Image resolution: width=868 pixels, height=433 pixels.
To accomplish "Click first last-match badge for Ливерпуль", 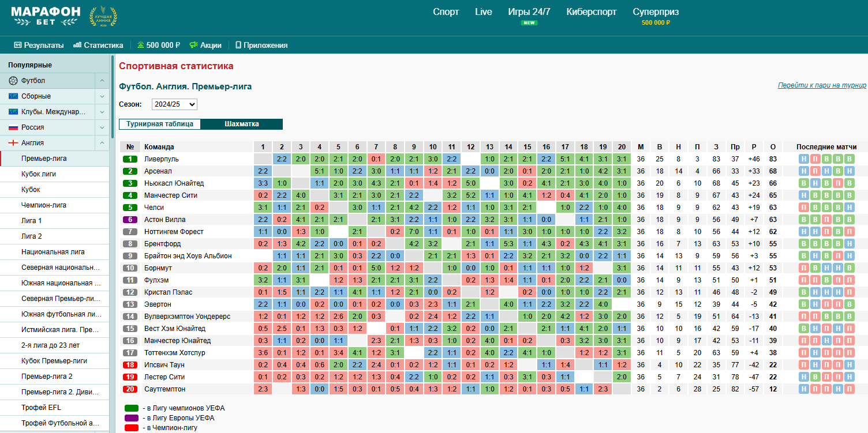I will [804, 159].
